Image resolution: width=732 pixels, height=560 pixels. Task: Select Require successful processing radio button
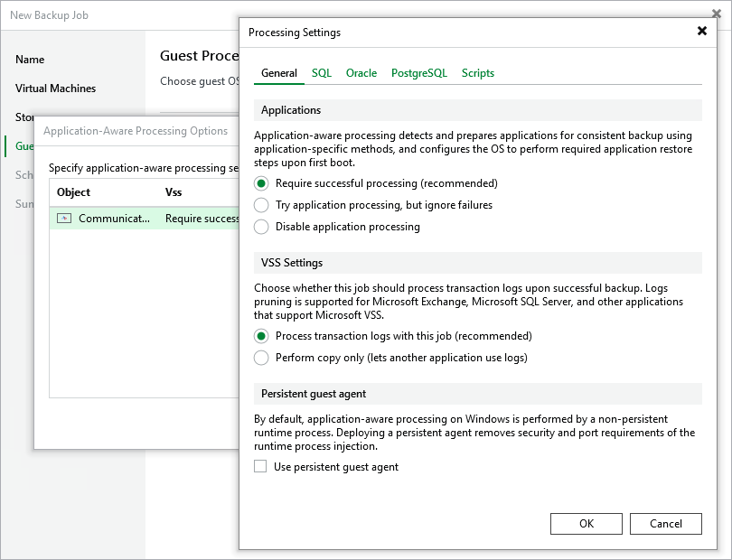(261, 183)
